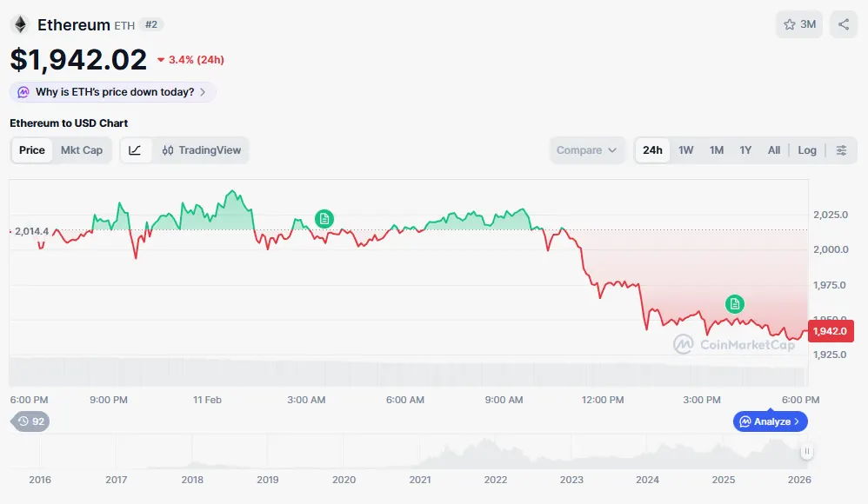
Task: Enable logarithmic scale with Log toggle
Action: click(806, 149)
